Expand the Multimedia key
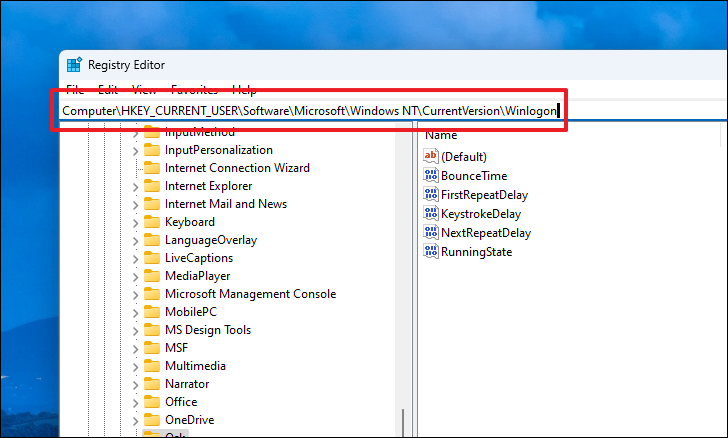 (x=135, y=367)
